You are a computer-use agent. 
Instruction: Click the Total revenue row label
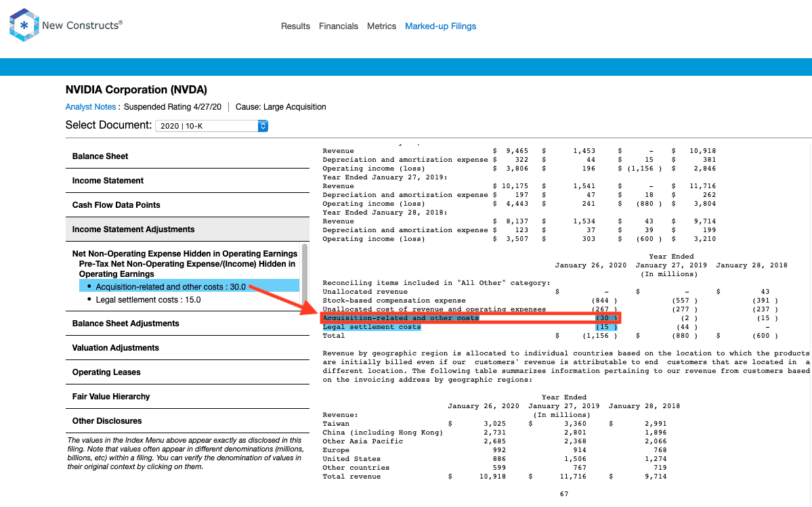351,477
